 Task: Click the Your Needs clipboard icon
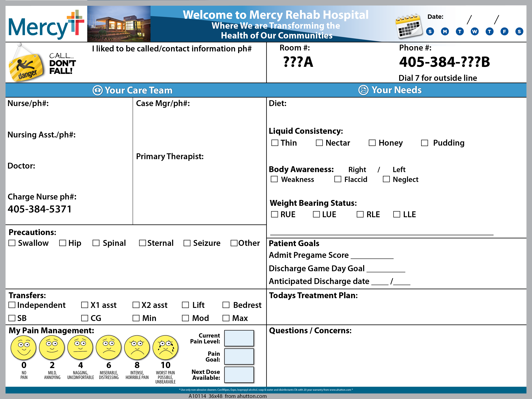[x=363, y=90]
